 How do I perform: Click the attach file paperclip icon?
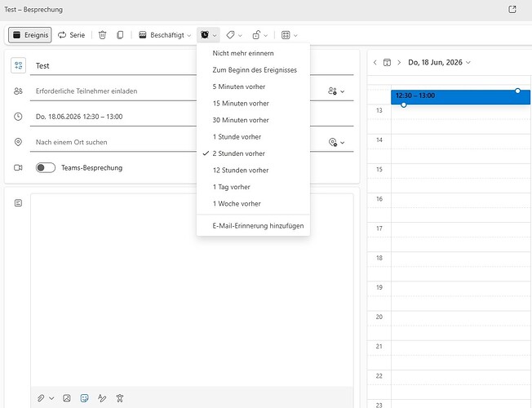click(41, 398)
